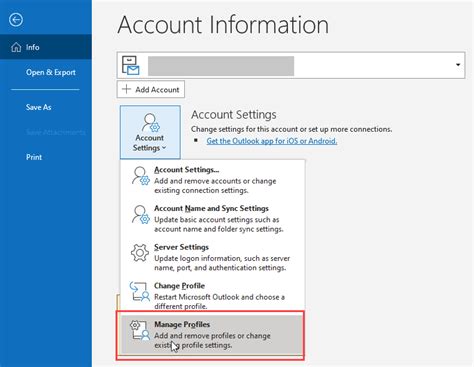Open the Open & Export tab
Viewport: 474px width, 367px height.
click(51, 72)
